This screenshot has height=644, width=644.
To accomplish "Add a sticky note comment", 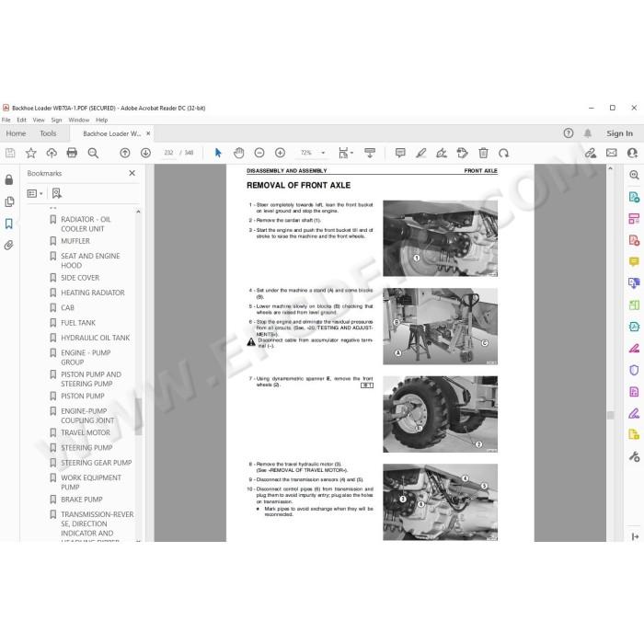I will point(400,154).
